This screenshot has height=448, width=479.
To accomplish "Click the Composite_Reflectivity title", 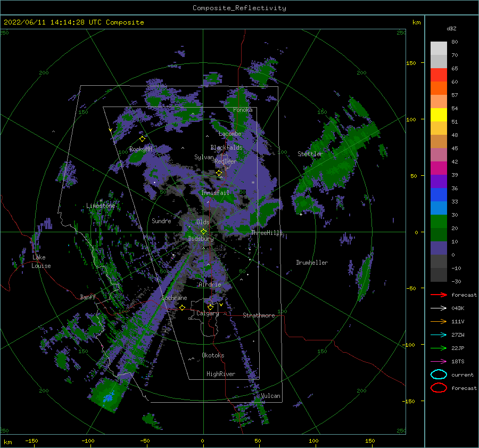I will pyautogui.click(x=240, y=8).
